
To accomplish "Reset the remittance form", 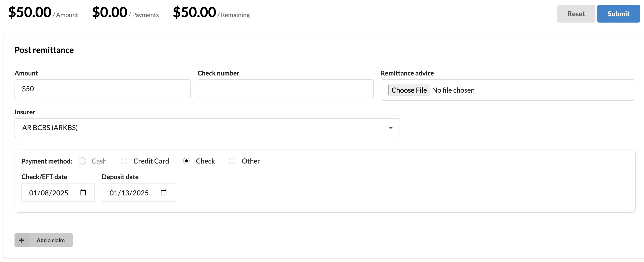I will (x=576, y=14).
